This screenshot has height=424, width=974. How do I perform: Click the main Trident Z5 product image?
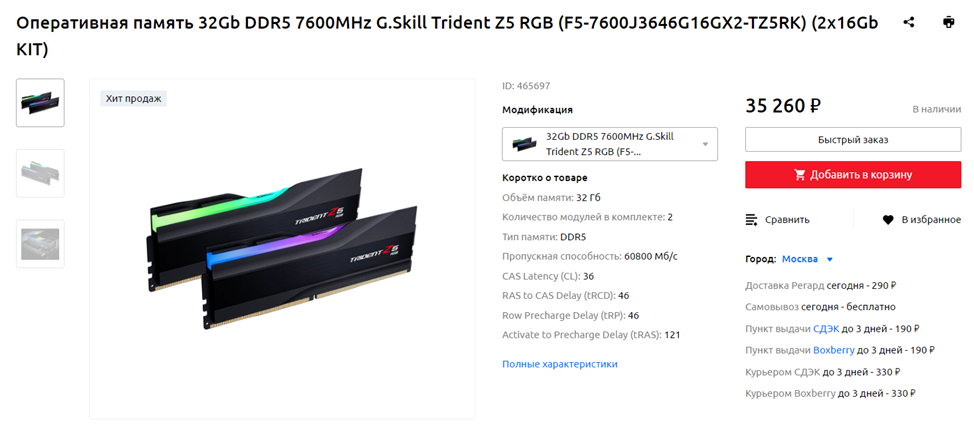(282, 248)
